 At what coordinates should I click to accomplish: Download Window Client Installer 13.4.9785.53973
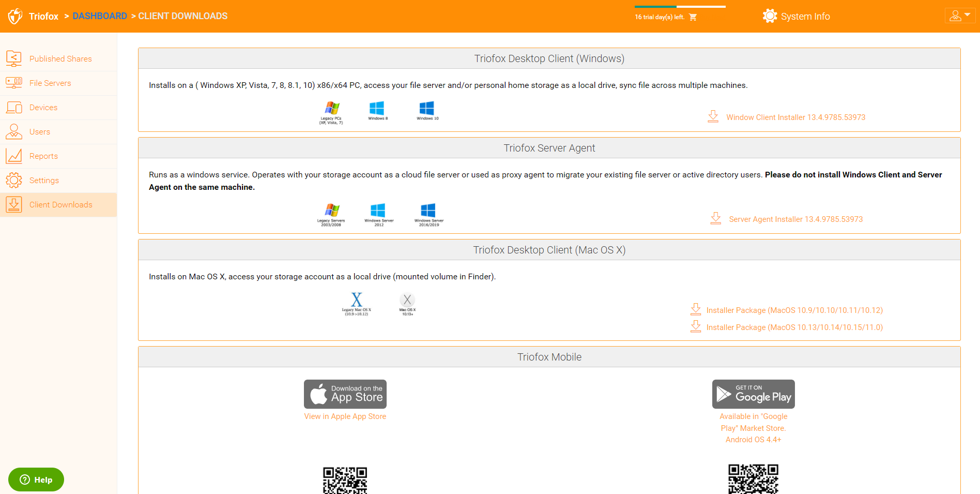[795, 117]
